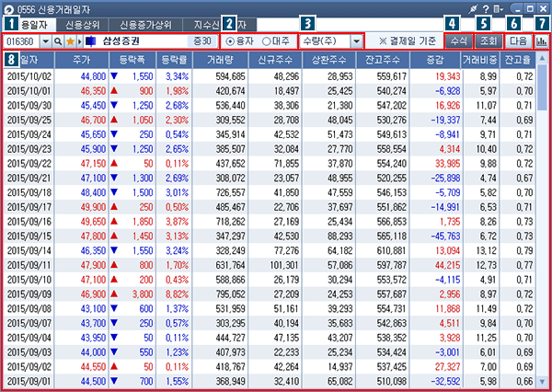Click the 주가 column header

point(81,60)
